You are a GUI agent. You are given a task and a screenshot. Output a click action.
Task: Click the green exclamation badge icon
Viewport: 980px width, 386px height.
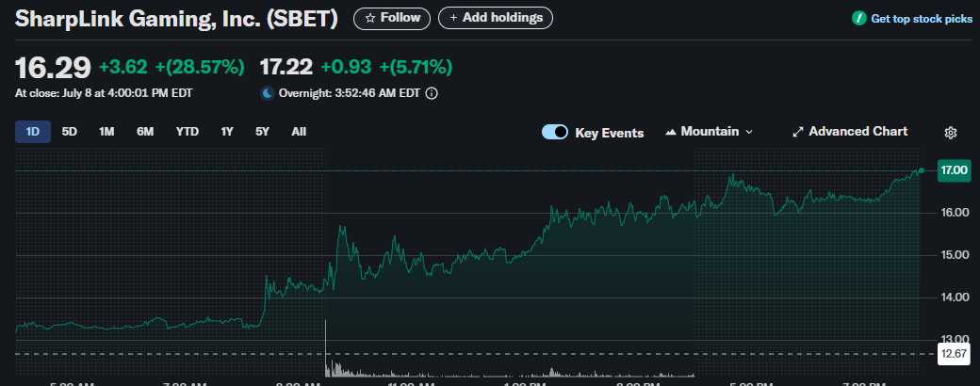858,19
